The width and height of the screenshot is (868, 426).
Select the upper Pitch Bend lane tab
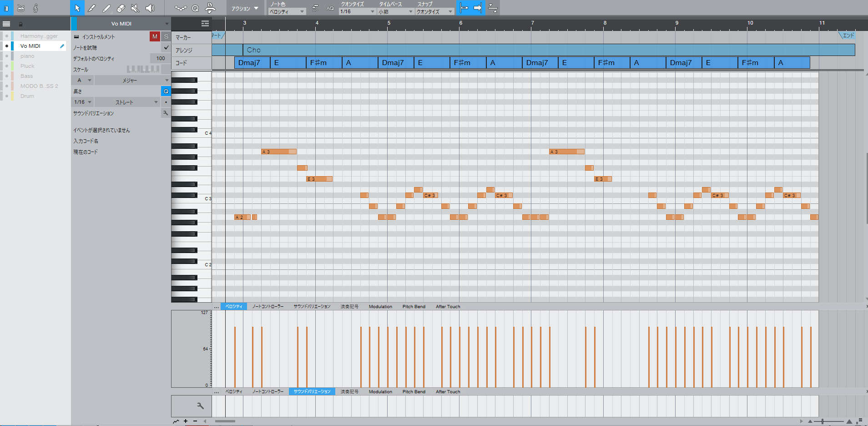coord(414,307)
